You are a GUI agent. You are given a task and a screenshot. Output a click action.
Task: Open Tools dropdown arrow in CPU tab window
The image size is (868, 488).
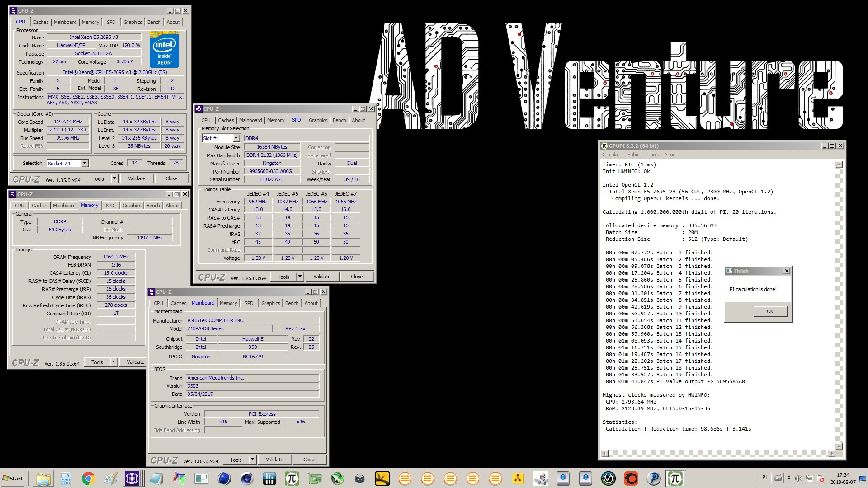[x=114, y=178]
